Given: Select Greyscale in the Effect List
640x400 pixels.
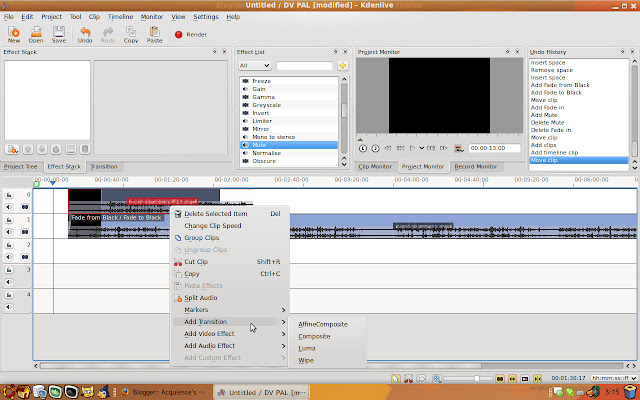Looking at the screenshot, I should (289, 105).
